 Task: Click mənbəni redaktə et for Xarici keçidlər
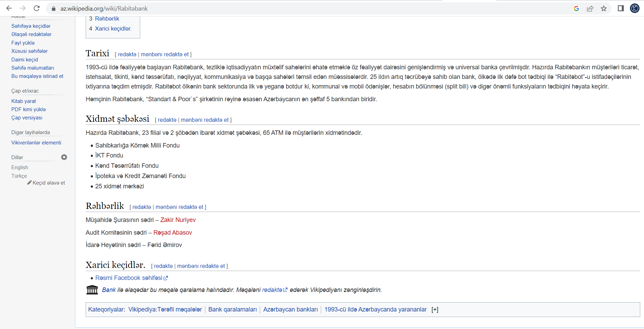point(201,266)
